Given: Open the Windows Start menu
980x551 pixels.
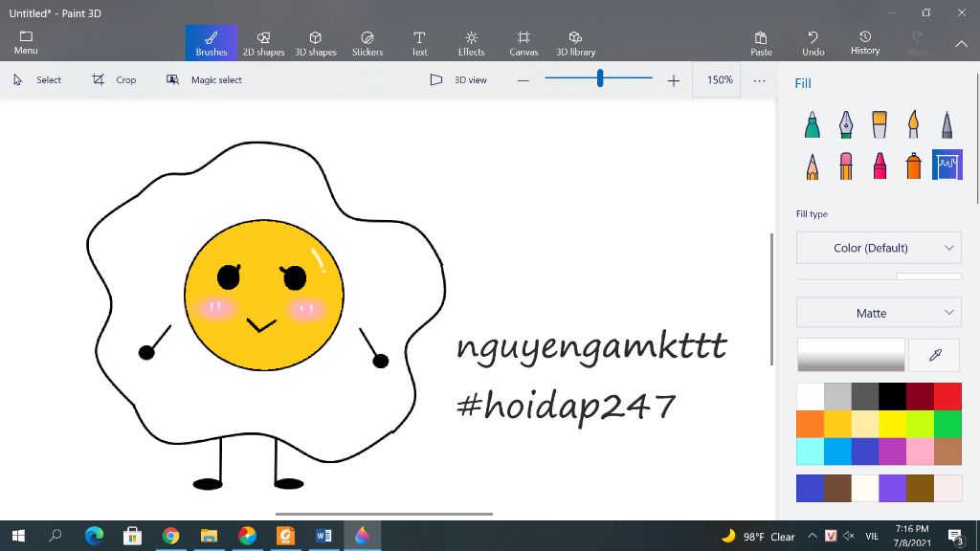Looking at the screenshot, I should pos(18,536).
